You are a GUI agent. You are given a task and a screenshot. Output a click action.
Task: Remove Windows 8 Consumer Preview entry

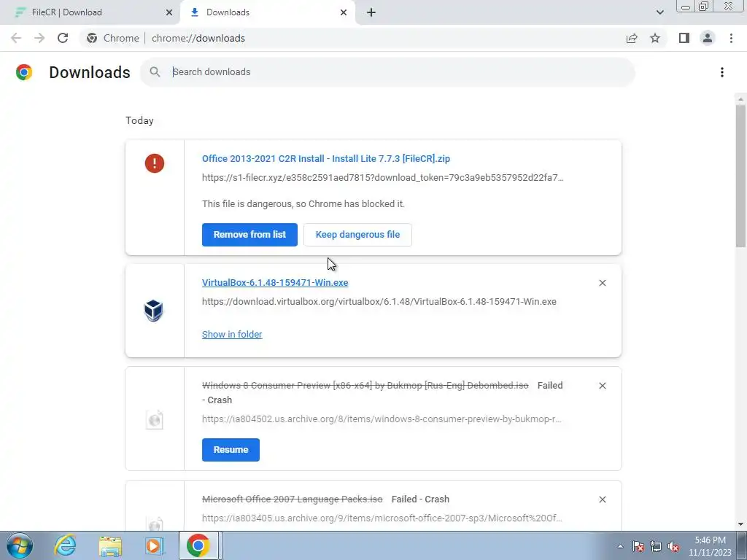(602, 386)
